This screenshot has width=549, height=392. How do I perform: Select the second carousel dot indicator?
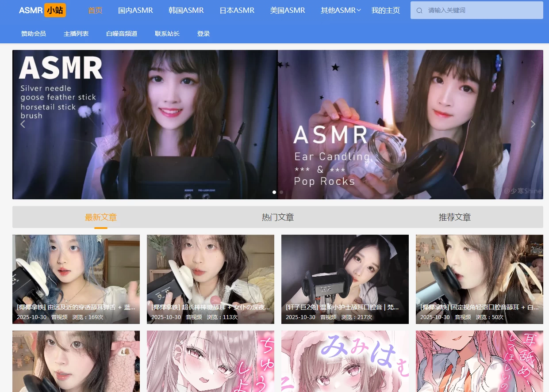pyautogui.click(x=281, y=192)
